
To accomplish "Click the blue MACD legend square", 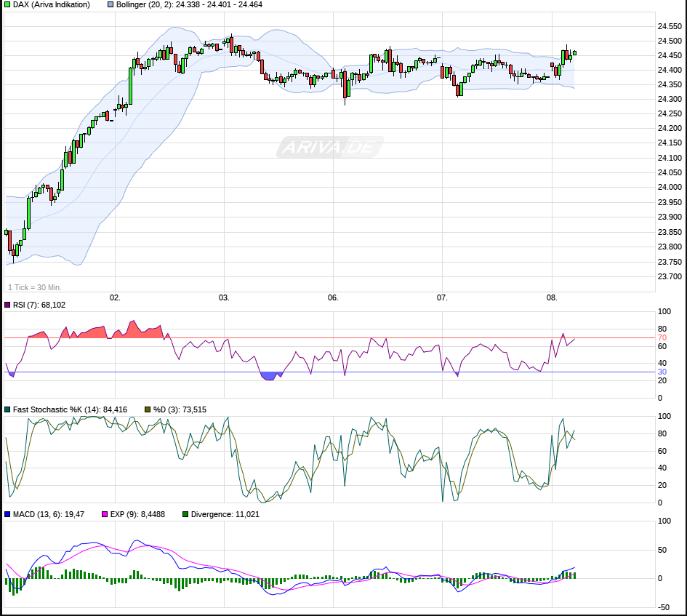I will pyautogui.click(x=7, y=514).
